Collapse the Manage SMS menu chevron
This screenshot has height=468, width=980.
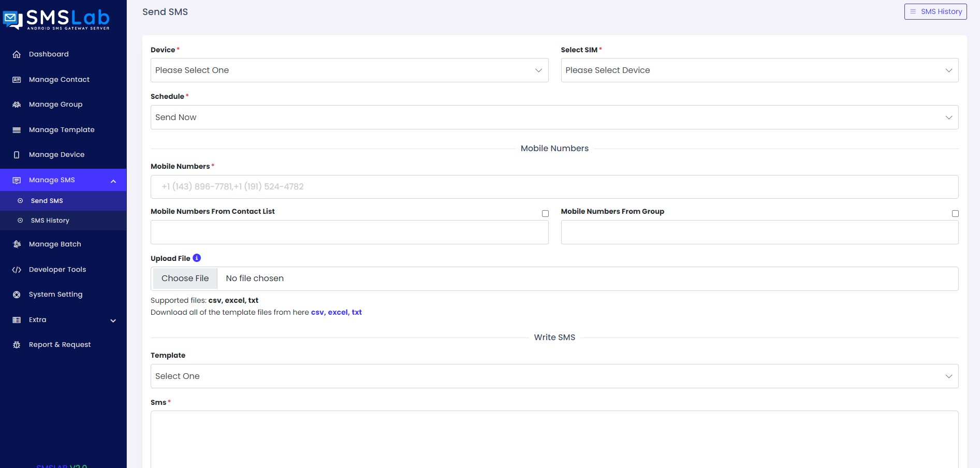[113, 181]
